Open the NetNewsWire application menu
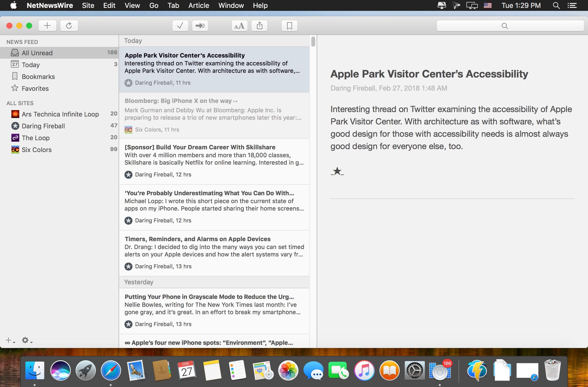 pyautogui.click(x=50, y=5)
